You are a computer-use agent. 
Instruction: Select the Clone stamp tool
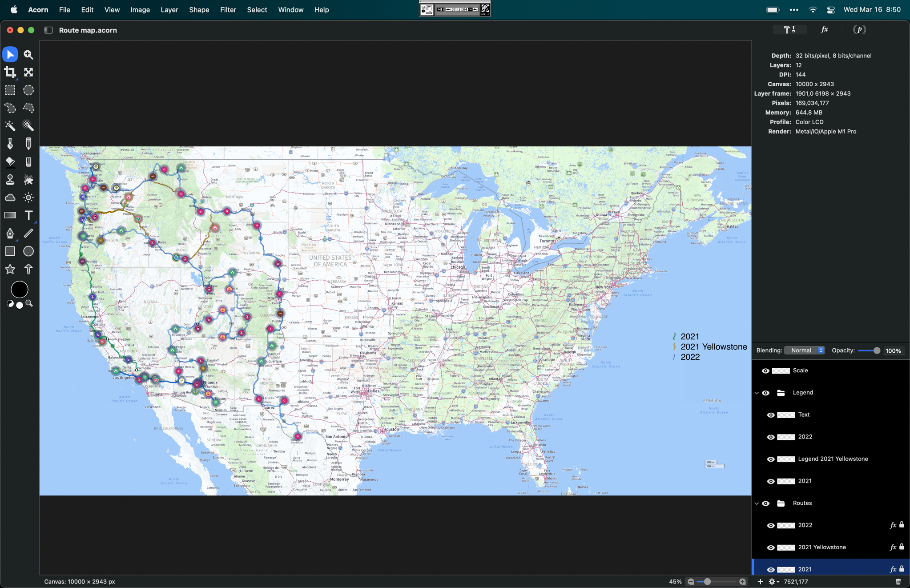(10, 180)
